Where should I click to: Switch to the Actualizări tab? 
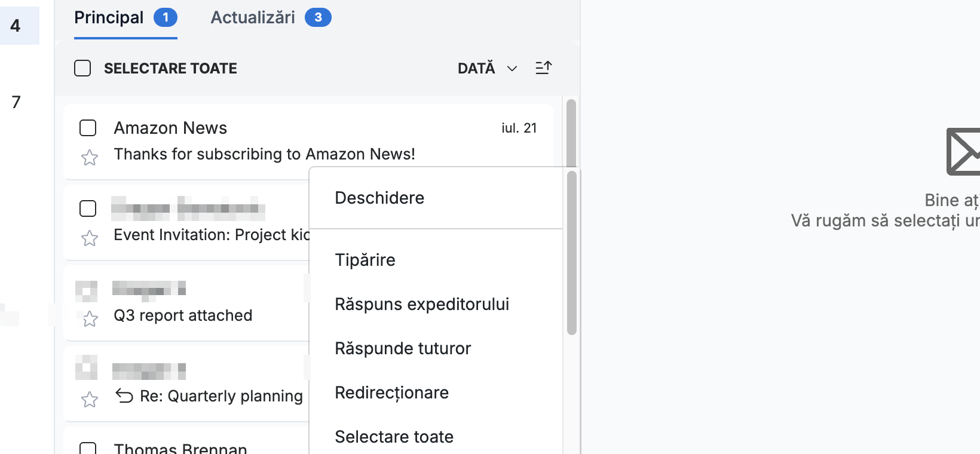(x=271, y=18)
